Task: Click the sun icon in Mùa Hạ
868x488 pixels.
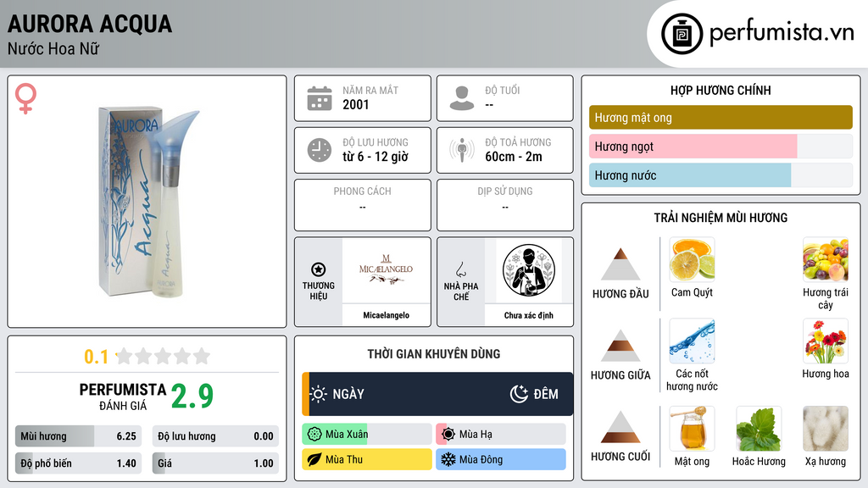Action: pos(448,435)
